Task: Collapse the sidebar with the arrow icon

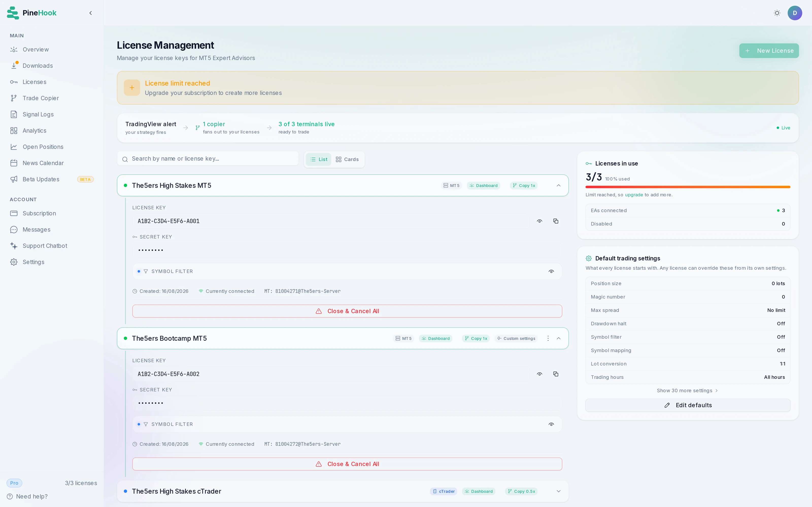Action: [91, 13]
